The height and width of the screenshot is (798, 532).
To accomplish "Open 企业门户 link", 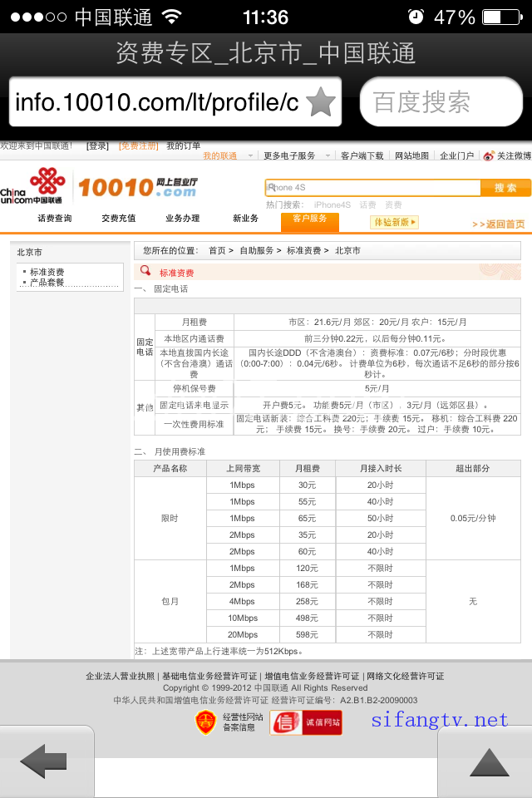I will coord(456,155).
